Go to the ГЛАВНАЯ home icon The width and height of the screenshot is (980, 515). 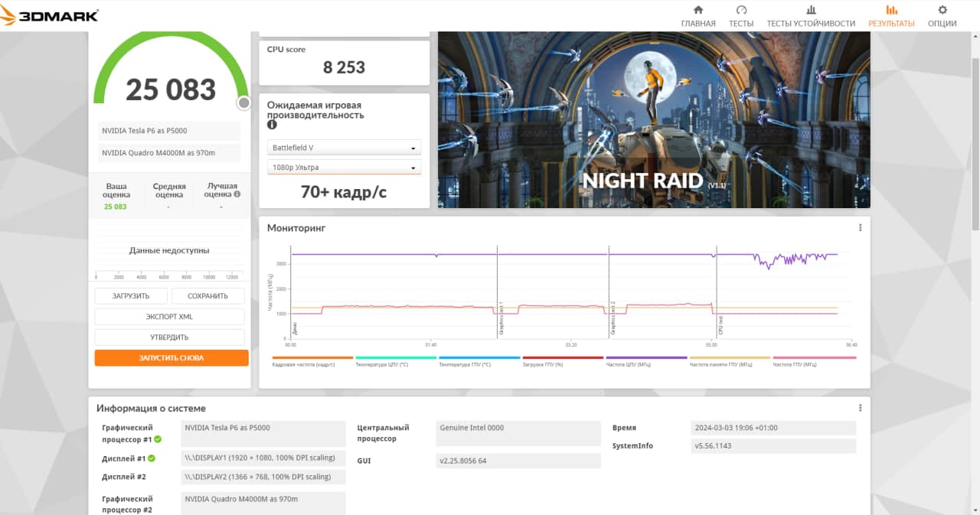[697, 11]
